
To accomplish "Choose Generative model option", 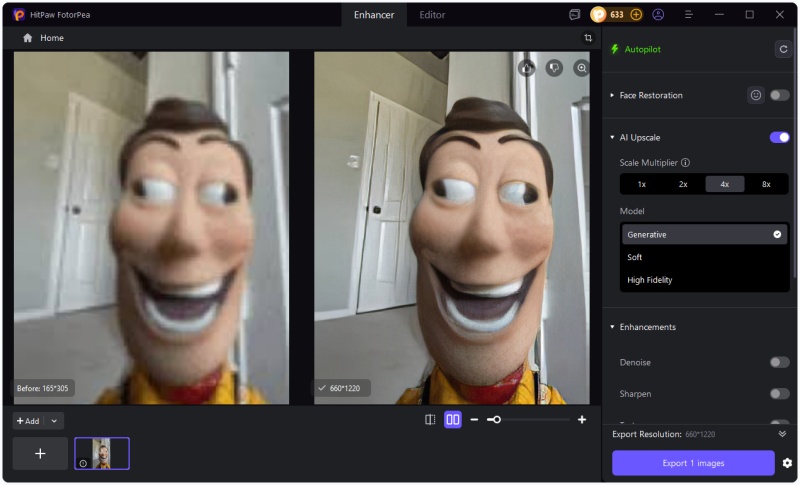I will pos(704,235).
